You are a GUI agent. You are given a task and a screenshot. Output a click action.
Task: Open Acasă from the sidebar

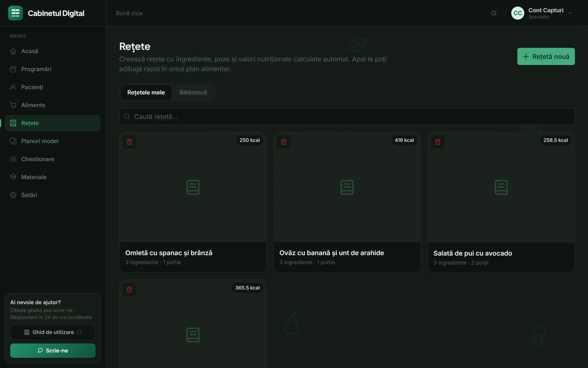[x=53, y=51]
